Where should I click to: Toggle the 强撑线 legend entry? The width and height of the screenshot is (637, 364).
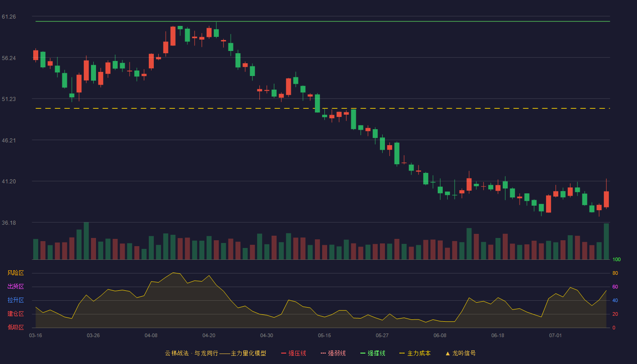(x=373, y=353)
